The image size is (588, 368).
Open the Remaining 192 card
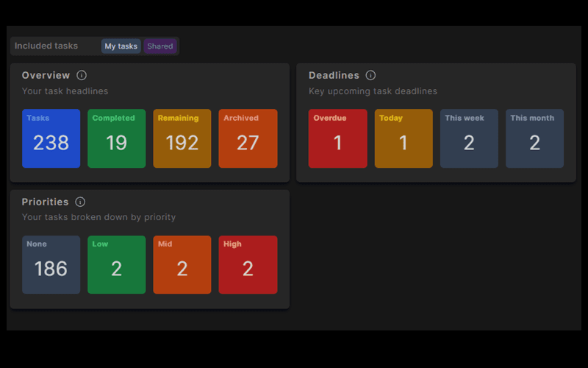[182, 138]
